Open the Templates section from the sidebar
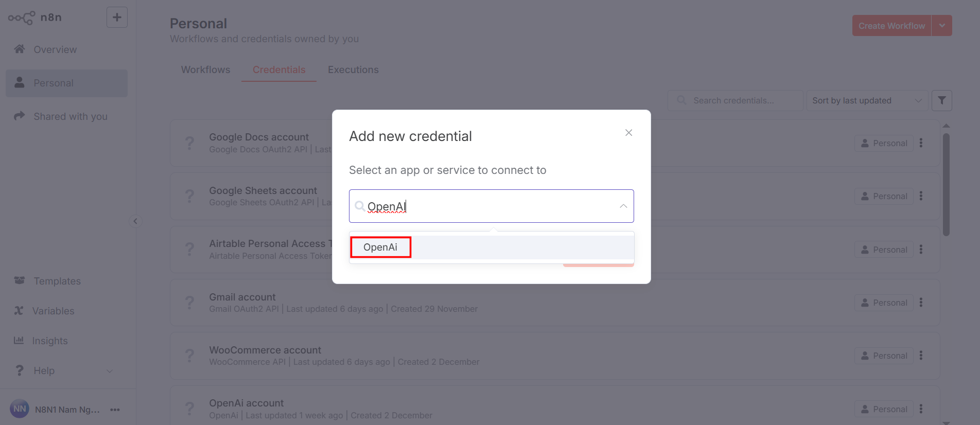The height and width of the screenshot is (425, 980). coord(57,281)
